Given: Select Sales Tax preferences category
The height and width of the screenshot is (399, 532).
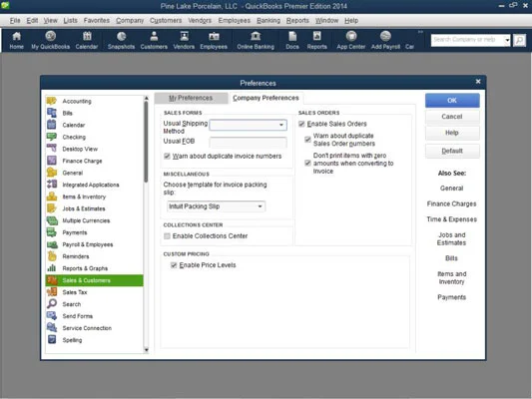Looking at the screenshot, I should 94,292.
